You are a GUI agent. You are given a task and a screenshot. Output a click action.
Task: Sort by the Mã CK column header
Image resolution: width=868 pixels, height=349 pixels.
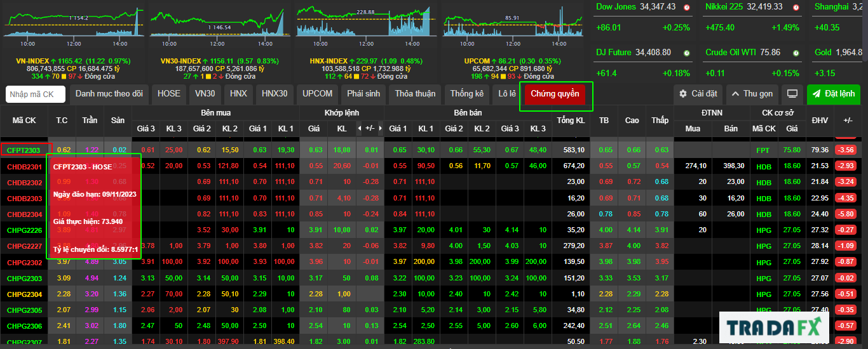tap(24, 120)
